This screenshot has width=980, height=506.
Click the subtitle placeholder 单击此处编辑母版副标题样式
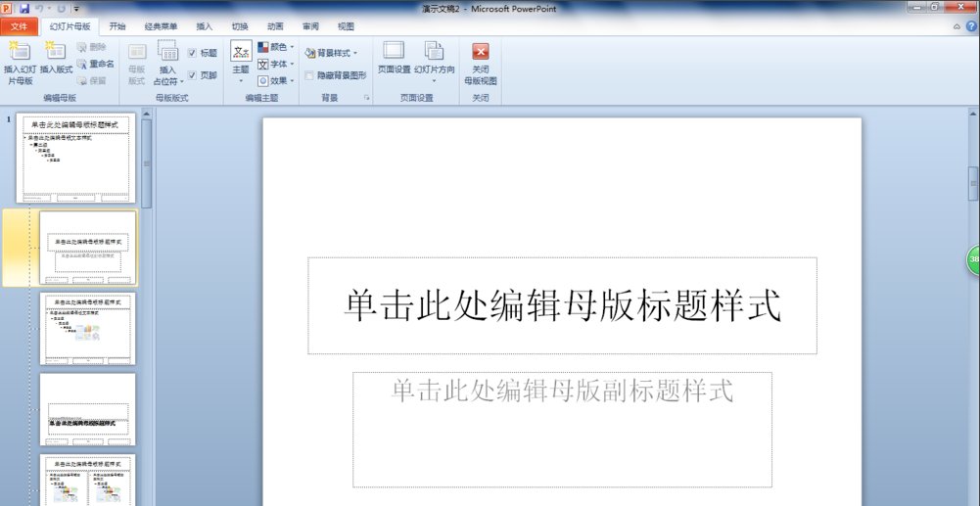tap(563, 430)
